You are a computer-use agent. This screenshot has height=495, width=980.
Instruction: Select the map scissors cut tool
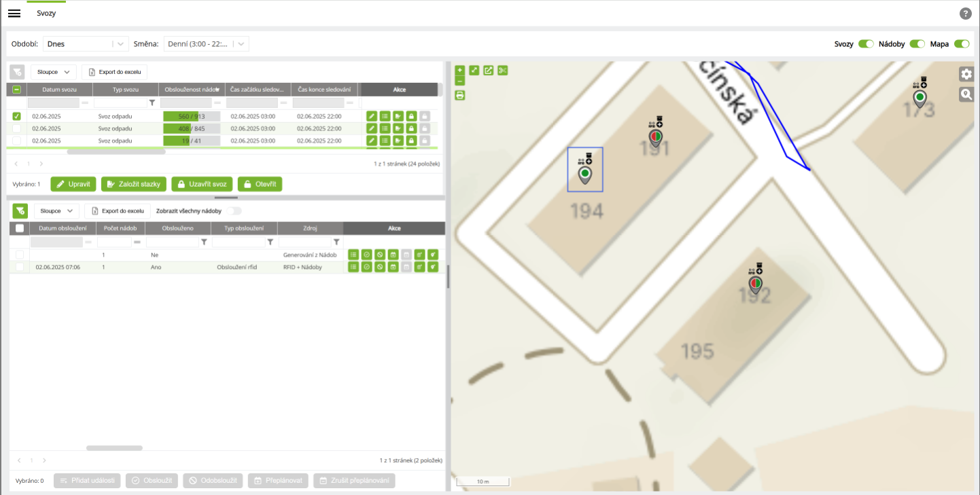point(503,70)
